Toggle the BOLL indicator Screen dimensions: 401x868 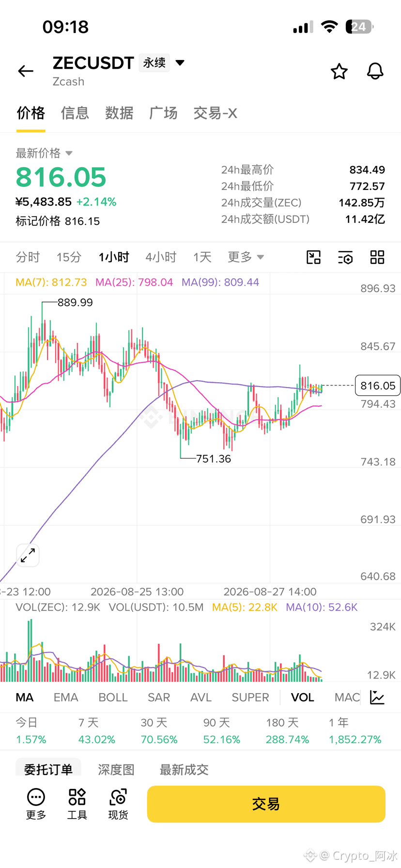coord(113,697)
